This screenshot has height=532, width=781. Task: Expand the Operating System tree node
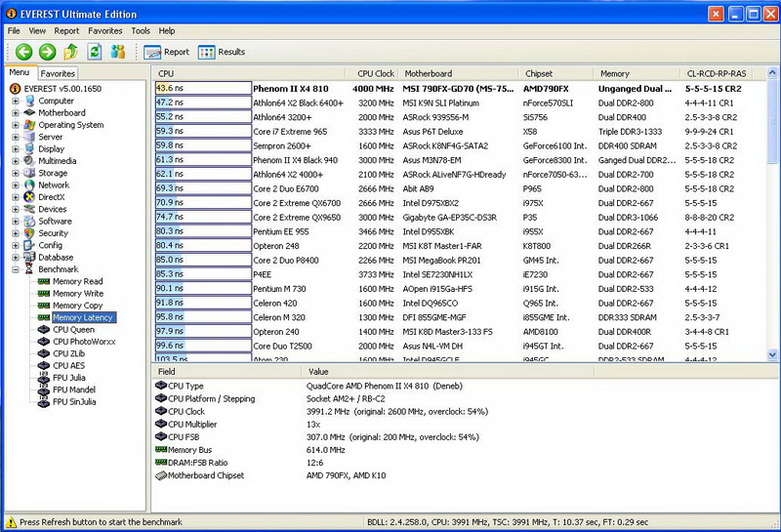(16, 125)
